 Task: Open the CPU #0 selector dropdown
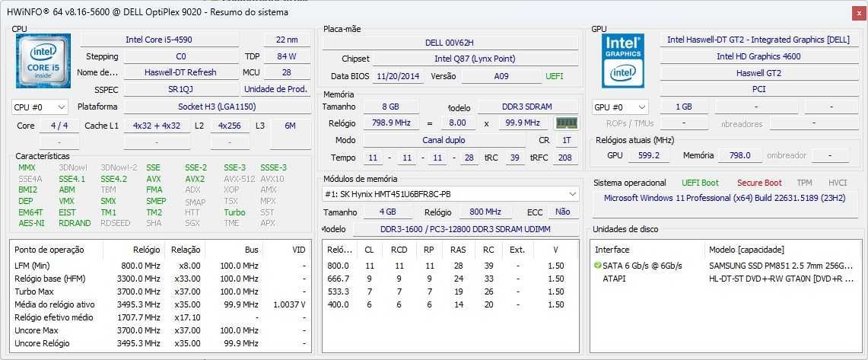pos(40,107)
